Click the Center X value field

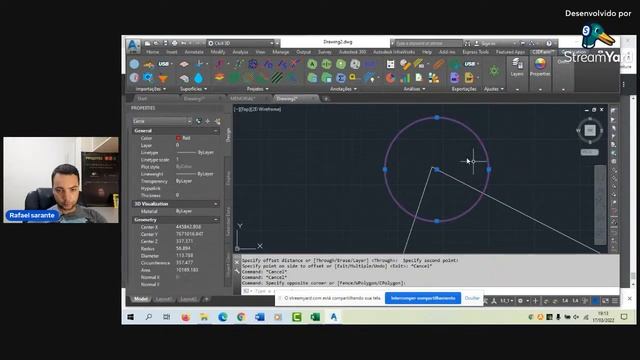188,227
